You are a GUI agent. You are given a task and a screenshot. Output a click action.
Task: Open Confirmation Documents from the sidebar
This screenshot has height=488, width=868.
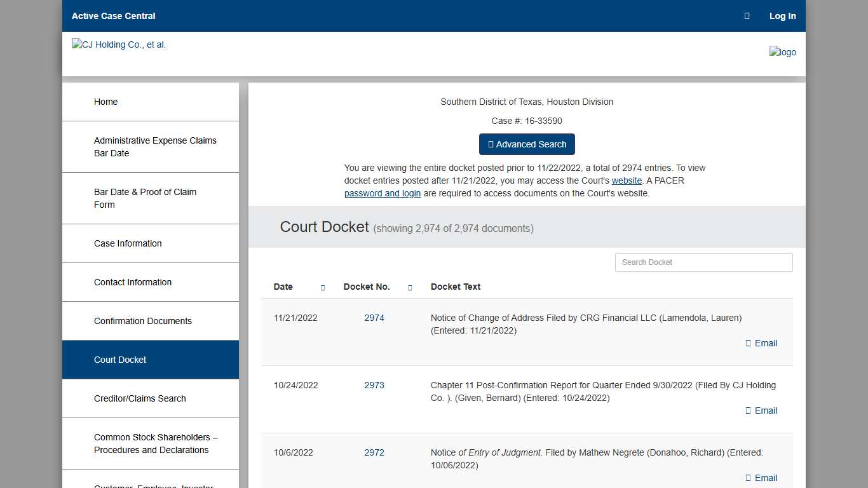tap(142, 321)
